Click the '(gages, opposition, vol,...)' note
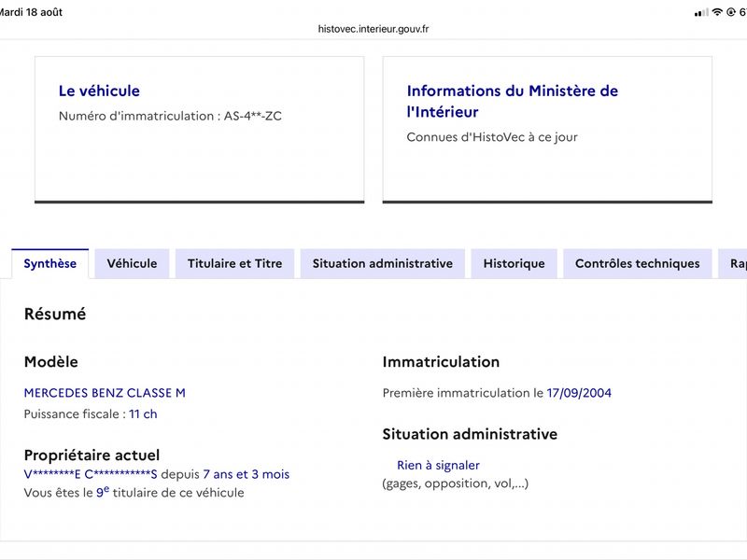Viewport: 747px width, 560px height. tap(456, 483)
